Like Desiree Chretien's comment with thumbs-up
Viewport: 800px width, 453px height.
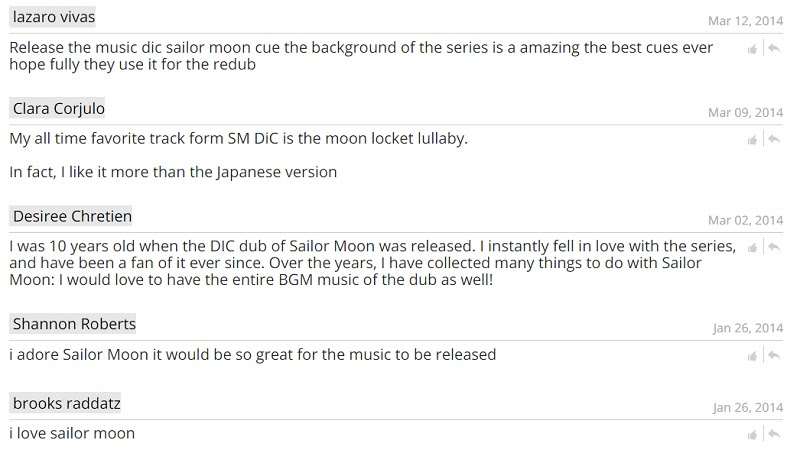click(x=752, y=248)
